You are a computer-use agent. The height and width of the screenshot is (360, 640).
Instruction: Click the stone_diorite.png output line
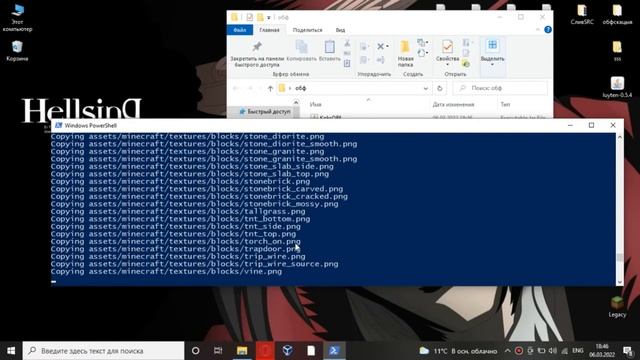point(187,136)
